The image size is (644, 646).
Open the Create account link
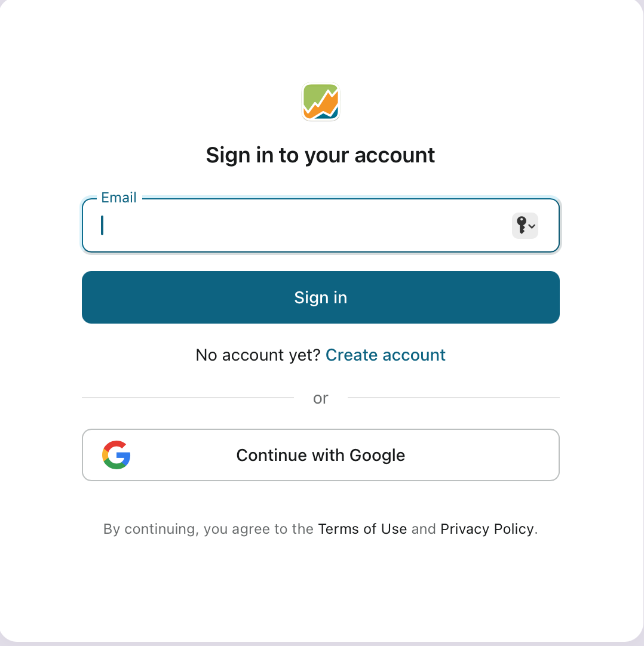coord(385,355)
